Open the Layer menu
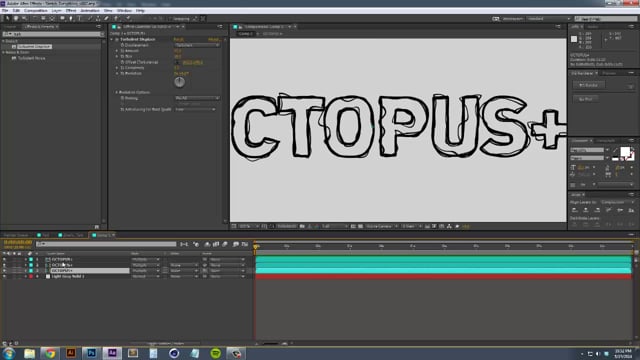This screenshot has width=640, height=360. [x=56, y=11]
